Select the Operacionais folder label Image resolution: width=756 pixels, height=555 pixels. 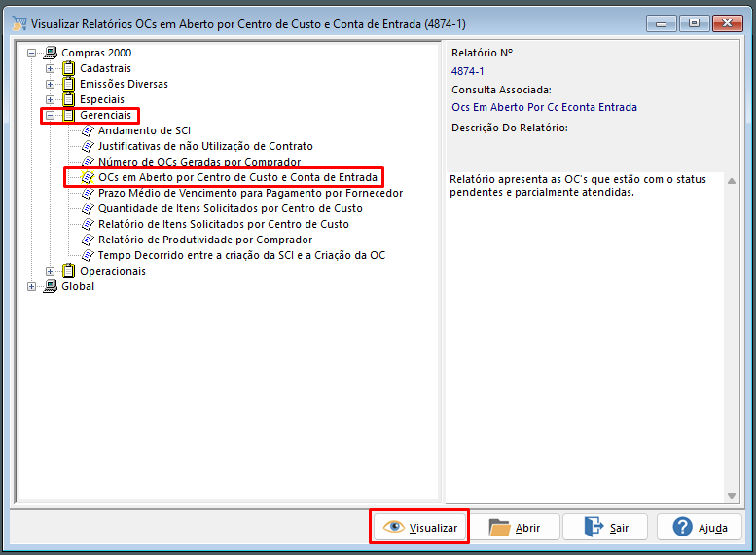[112, 271]
